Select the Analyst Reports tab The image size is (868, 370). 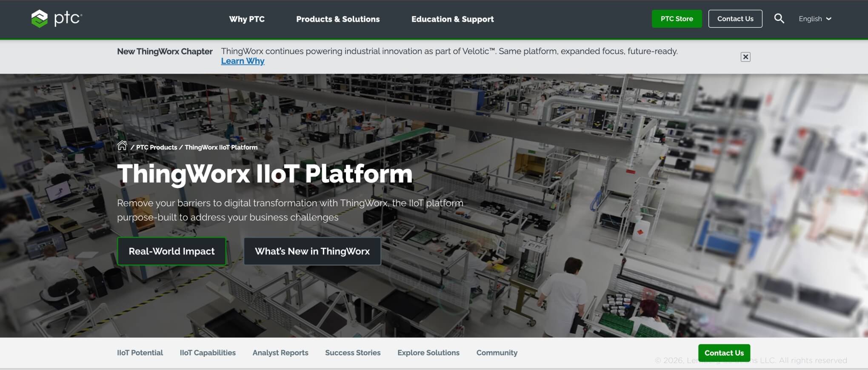tap(280, 353)
